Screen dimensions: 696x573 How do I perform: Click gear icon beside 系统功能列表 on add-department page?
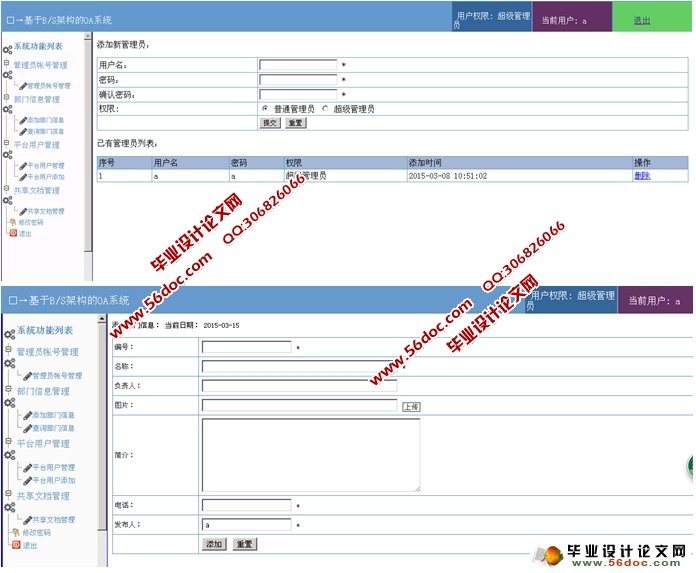tap(9, 335)
